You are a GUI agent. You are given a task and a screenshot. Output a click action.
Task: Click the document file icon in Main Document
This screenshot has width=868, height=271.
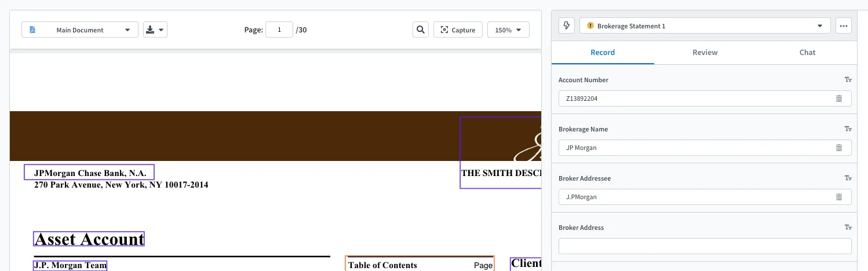pyautogui.click(x=32, y=30)
